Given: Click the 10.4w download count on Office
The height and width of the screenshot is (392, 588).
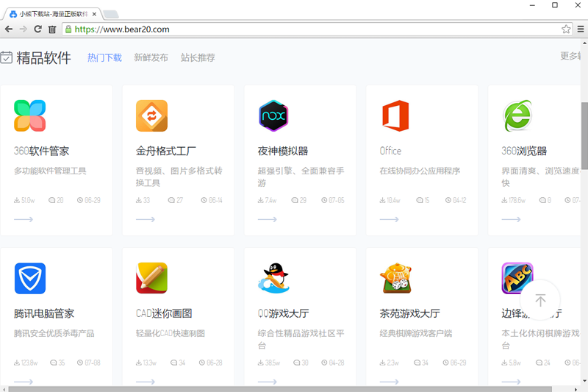Looking at the screenshot, I should click(x=393, y=200).
